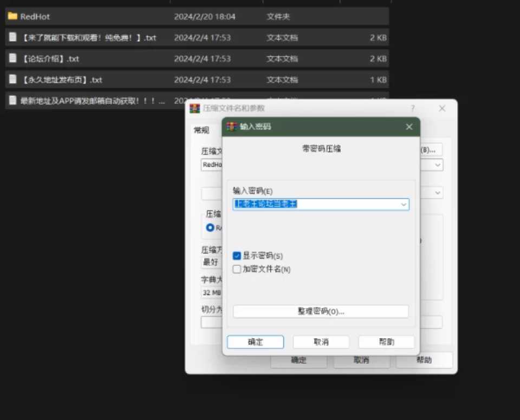Open 压缩方式 最好 dropdown
The height and width of the screenshot is (420, 520).
point(211,262)
